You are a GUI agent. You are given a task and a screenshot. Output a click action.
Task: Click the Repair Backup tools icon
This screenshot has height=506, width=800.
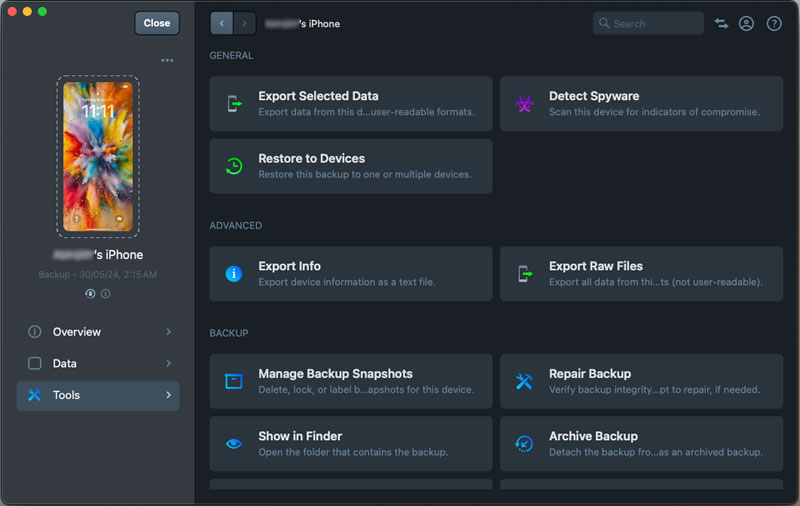tap(524, 381)
